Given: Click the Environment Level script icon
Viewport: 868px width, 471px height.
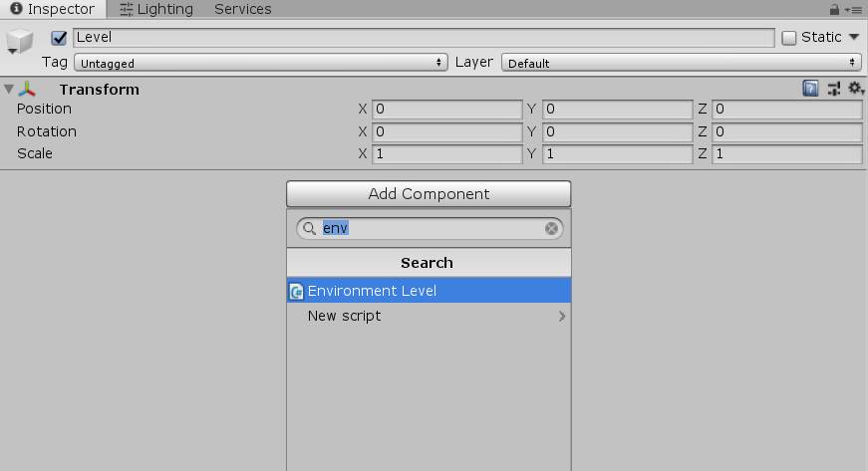Looking at the screenshot, I should (x=297, y=291).
